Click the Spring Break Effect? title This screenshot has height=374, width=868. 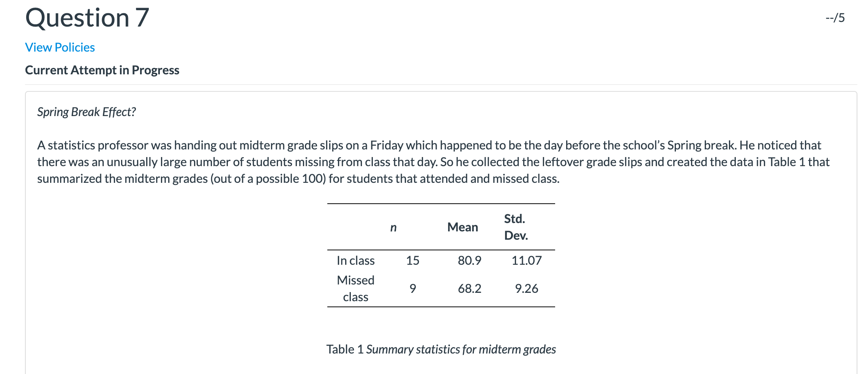click(x=87, y=112)
